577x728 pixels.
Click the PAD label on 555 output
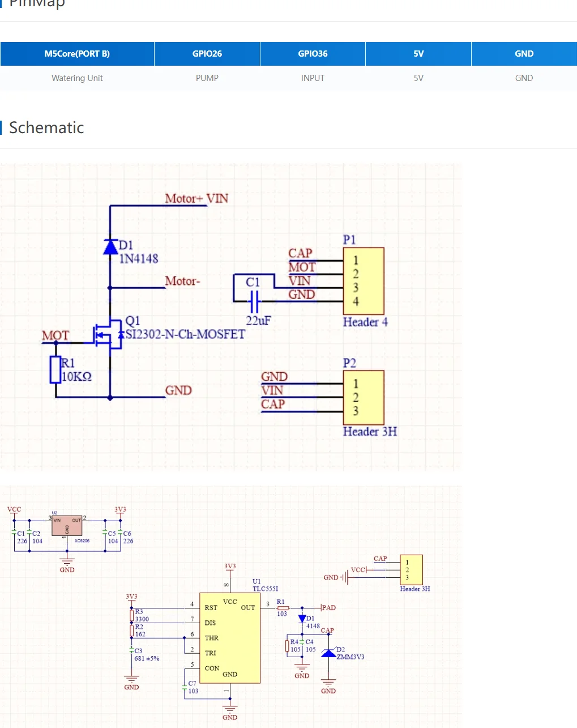tap(329, 608)
